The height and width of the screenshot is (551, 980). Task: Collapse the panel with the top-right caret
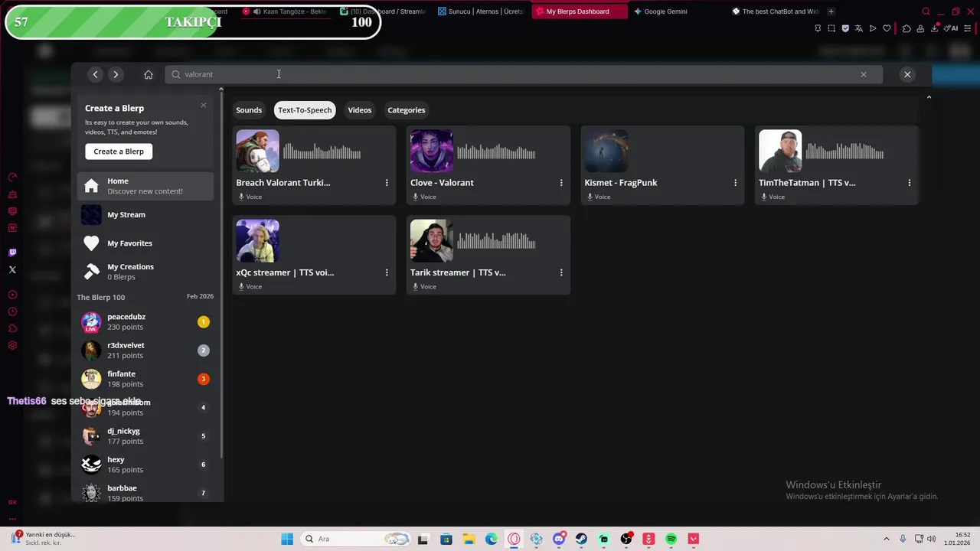pos(929,97)
